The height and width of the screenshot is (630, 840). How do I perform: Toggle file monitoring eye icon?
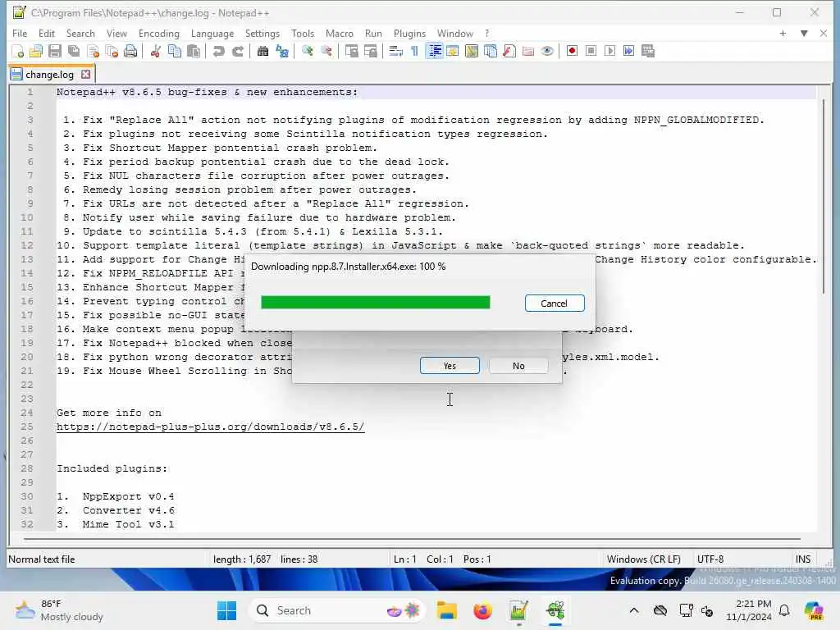[547, 52]
